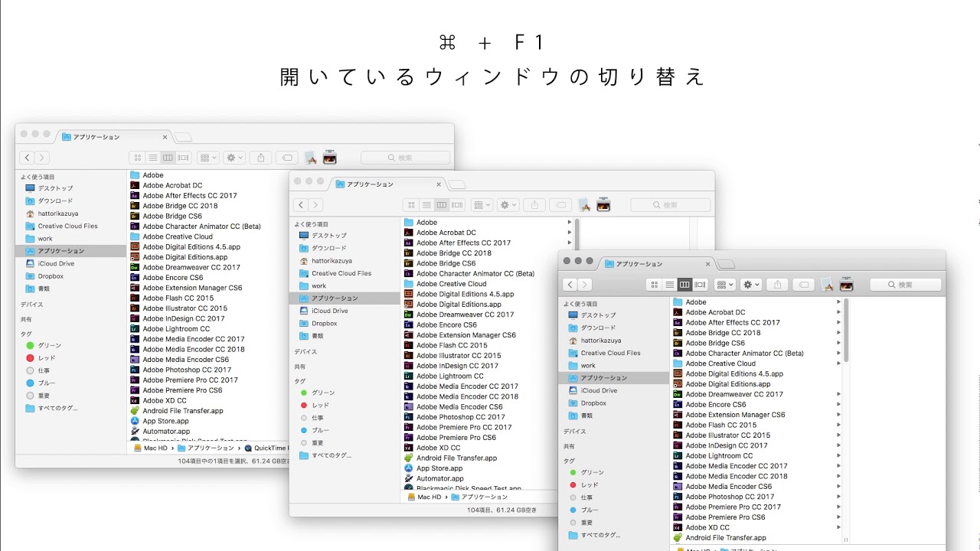Select the Lightroom CC icon in the rightmost window
980x551 pixels.
click(x=678, y=455)
